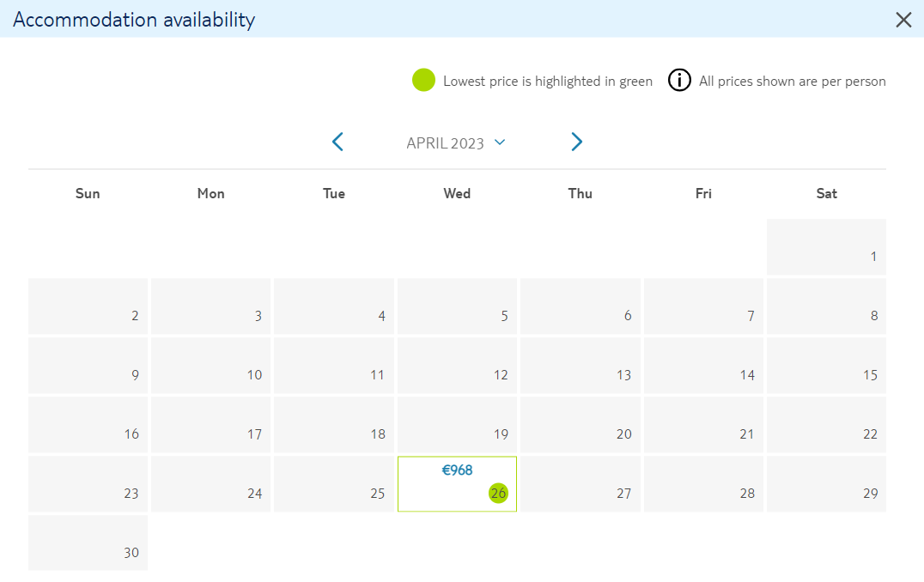Click the day 25 cell
924x582 pixels.
tap(334, 483)
